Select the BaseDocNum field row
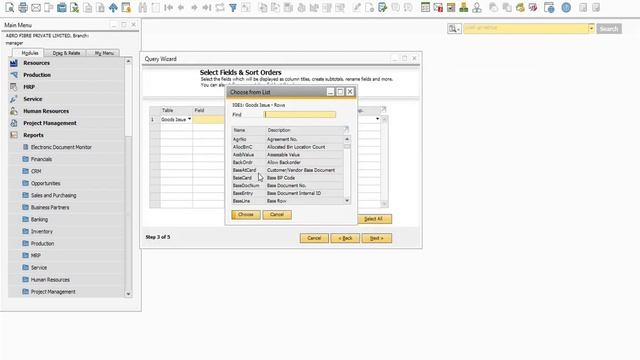The image size is (640, 360). (x=288, y=185)
